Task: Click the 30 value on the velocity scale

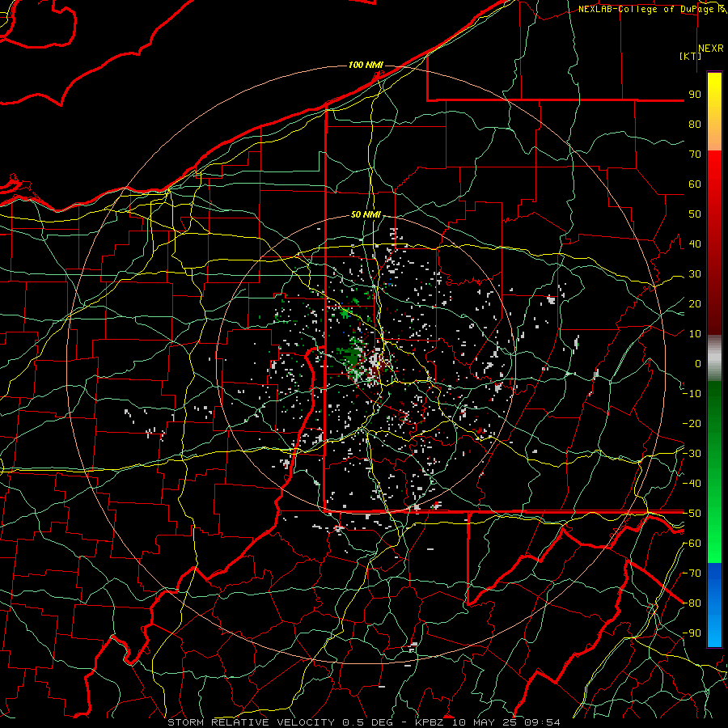Action: coord(695,274)
